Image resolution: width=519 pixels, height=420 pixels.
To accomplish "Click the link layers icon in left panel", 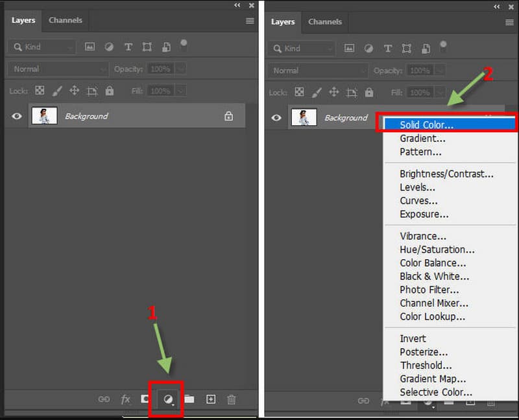I will (104, 399).
